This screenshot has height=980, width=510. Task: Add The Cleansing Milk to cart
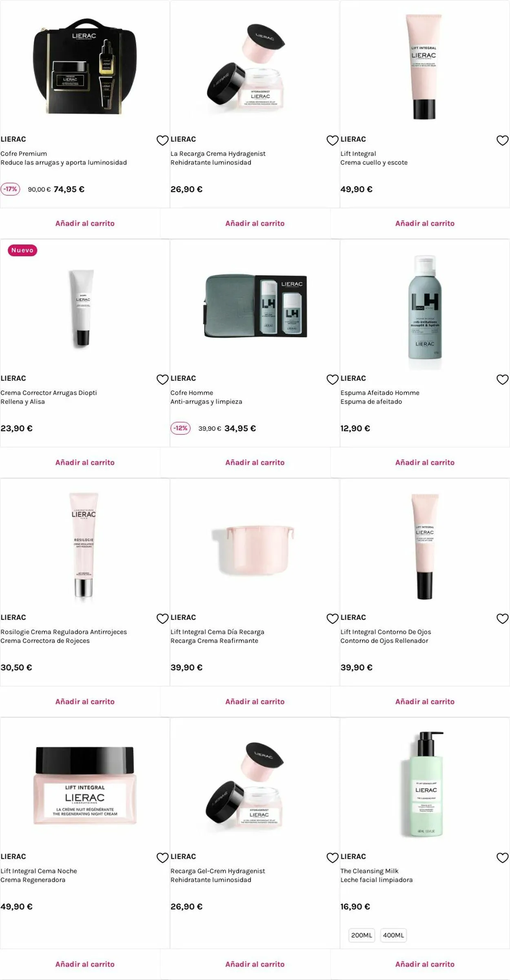tap(425, 964)
